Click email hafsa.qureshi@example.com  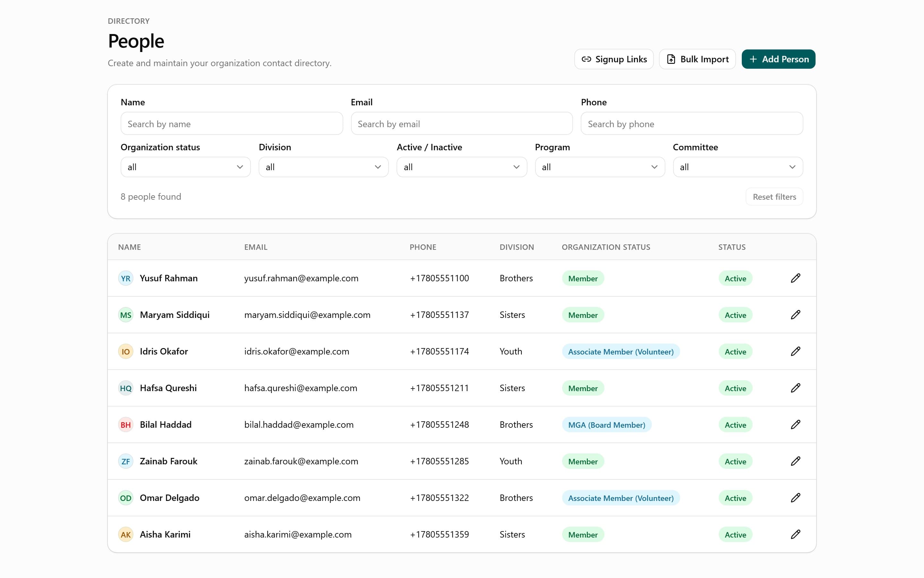tap(301, 388)
